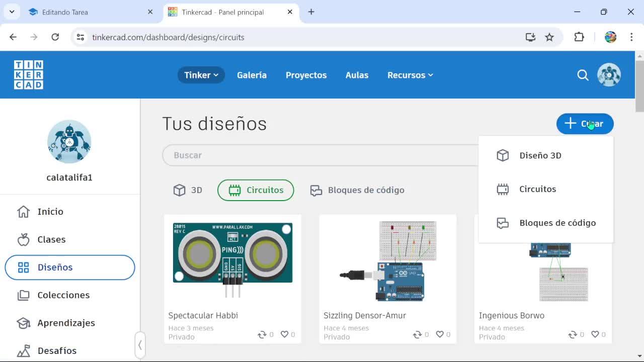Image resolution: width=644 pixels, height=362 pixels.
Task: Close the Editando Tarea tab
Action: tap(150, 12)
